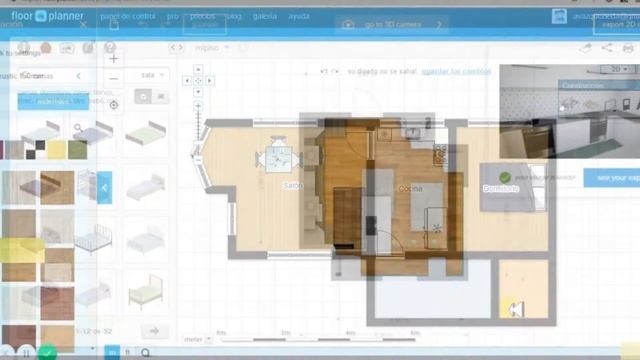Click the tools wrench icon top right
The image size is (640, 360).
click(586, 48)
